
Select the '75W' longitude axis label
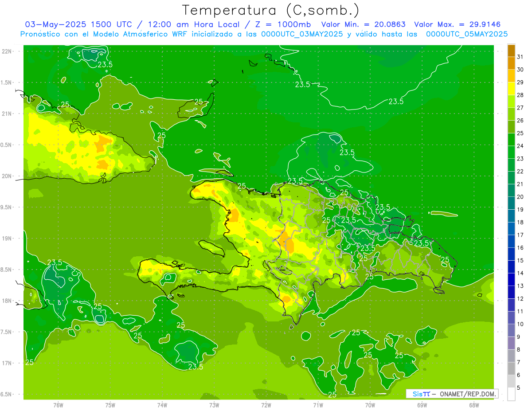pos(110,406)
